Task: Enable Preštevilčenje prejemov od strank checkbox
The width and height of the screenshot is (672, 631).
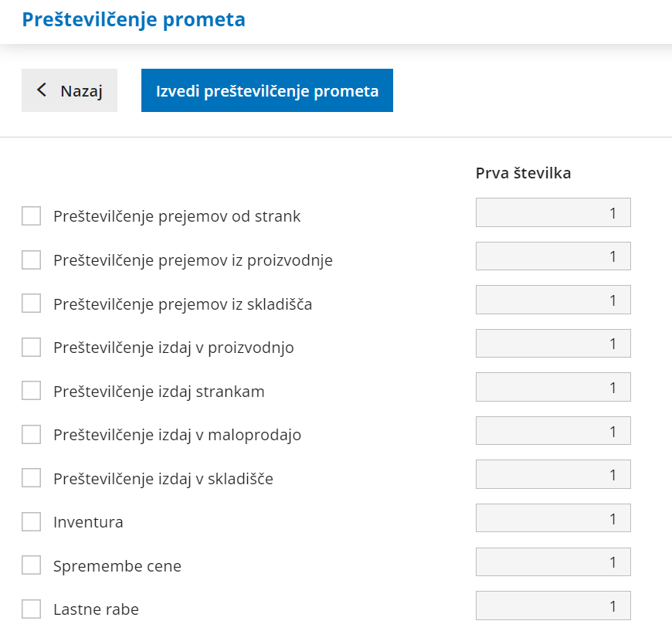Action: (x=32, y=216)
